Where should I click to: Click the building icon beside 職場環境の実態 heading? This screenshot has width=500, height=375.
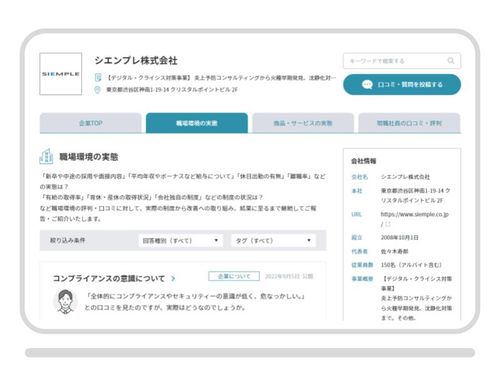tap(46, 156)
